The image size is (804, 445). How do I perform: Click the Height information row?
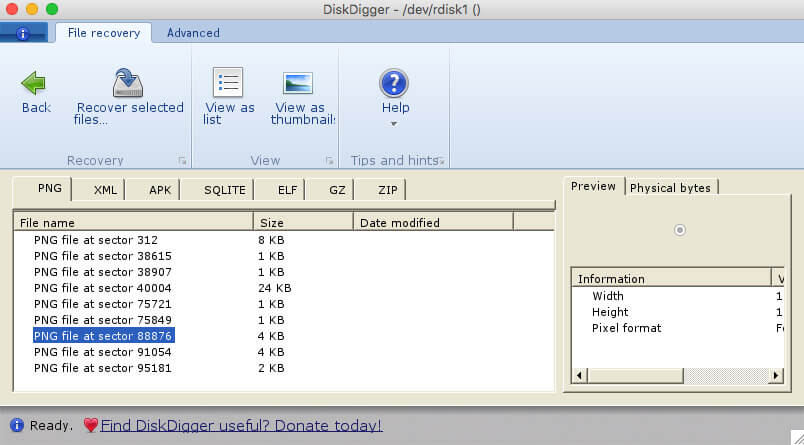pyautogui.click(x=677, y=312)
